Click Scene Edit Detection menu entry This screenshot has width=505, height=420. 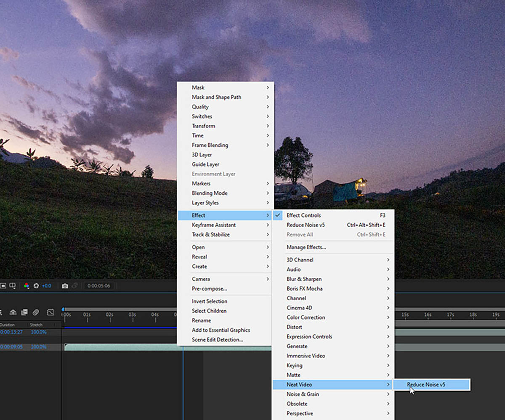217,340
